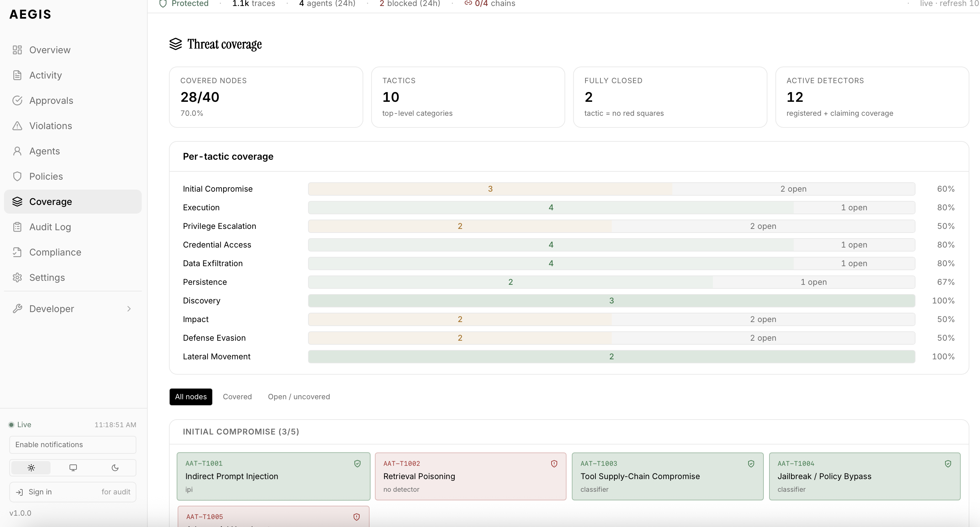Screen dimensions: 980x527
Task: Click the Threat coverage layers heading icon
Action: [175, 44]
